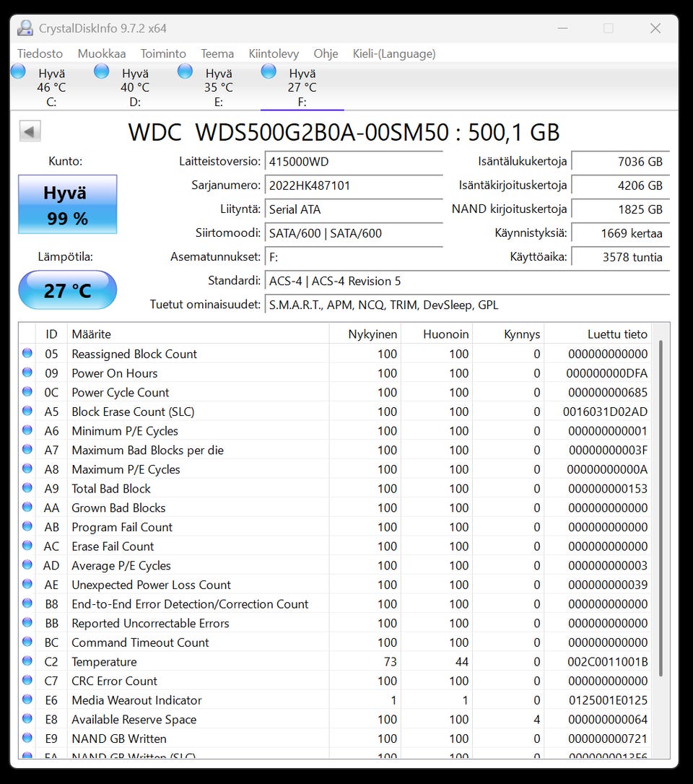693x784 pixels.
Task: Select drive E: at 35 °C
Action: pos(219,87)
